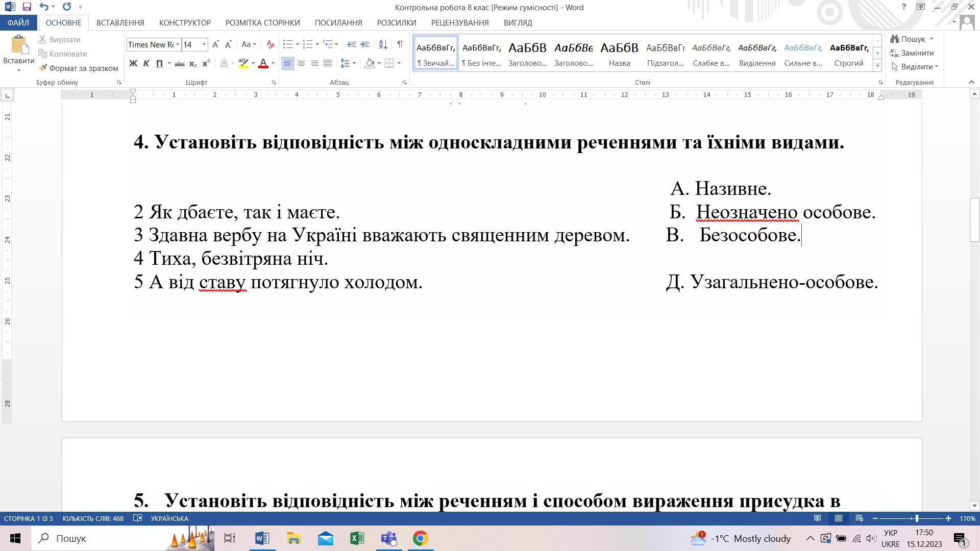Apply the Без інтервалів (no spacing) style
Viewport: 980px width, 551px height.
[481, 53]
